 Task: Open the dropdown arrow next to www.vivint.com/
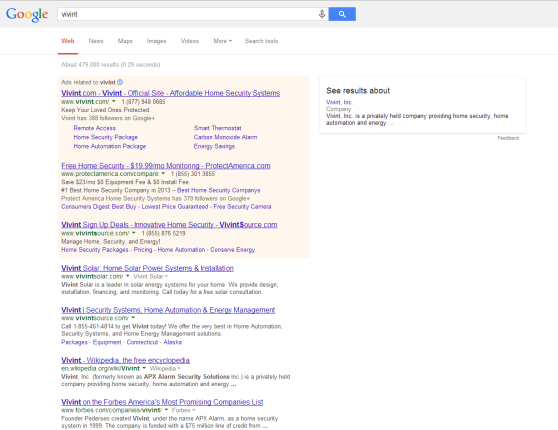tap(114, 102)
